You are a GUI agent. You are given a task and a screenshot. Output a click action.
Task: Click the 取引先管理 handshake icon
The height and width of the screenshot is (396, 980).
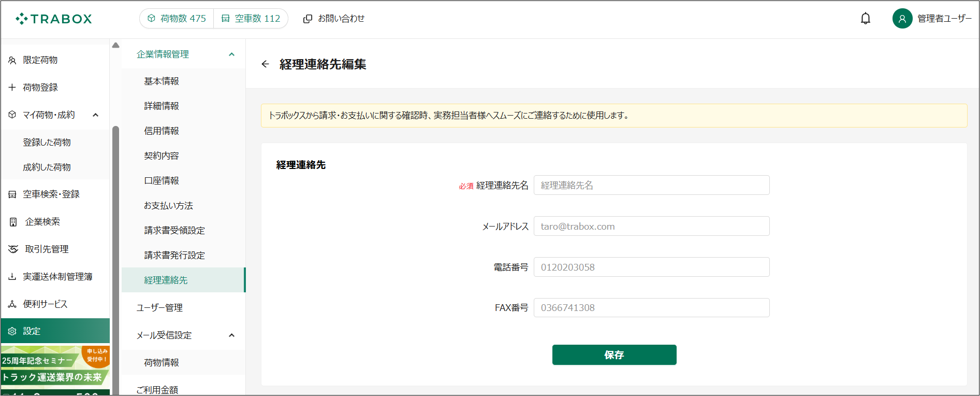[x=13, y=249]
